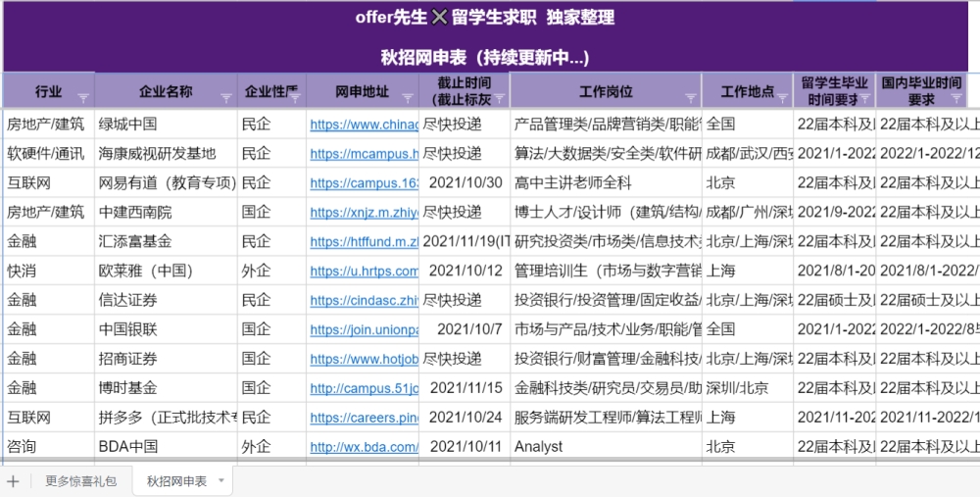
Task: Open BDA中国 wx.bda.com link
Action: (x=364, y=447)
